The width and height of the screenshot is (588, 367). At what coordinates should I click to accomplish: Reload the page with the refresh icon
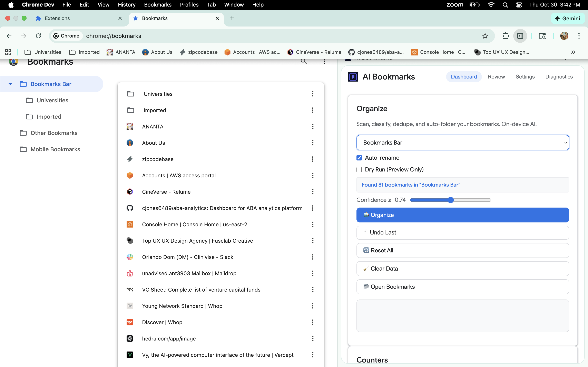pyautogui.click(x=38, y=36)
